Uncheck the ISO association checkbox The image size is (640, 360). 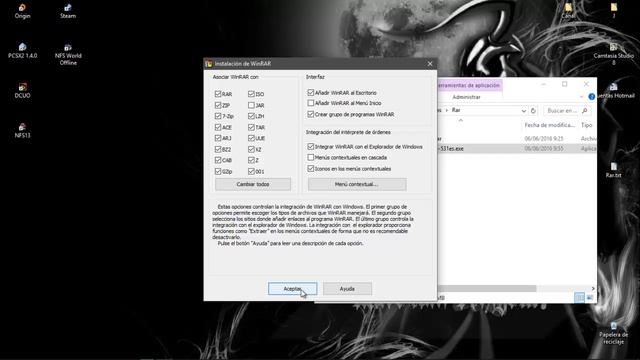pos(251,94)
